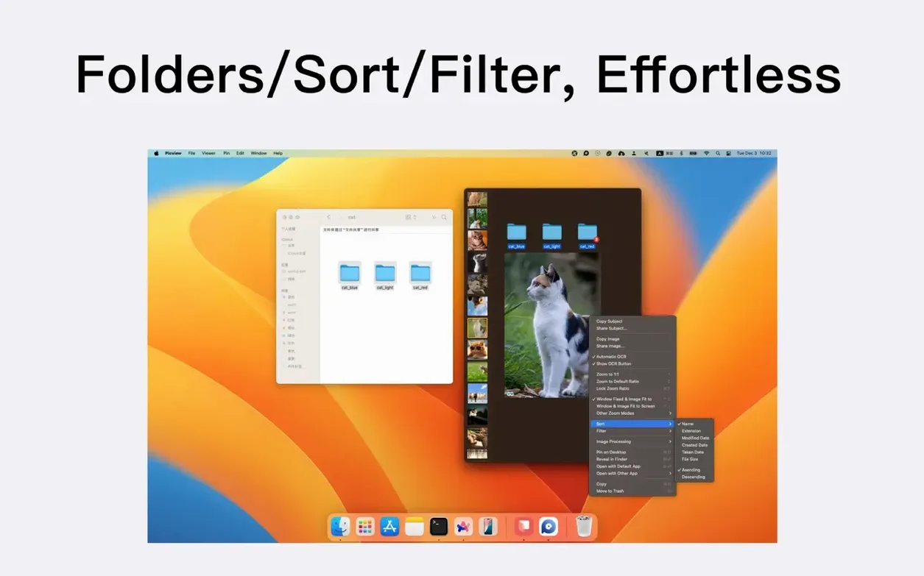Open Launchpad from the dock
The height and width of the screenshot is (576, 924).
[365, 526]
